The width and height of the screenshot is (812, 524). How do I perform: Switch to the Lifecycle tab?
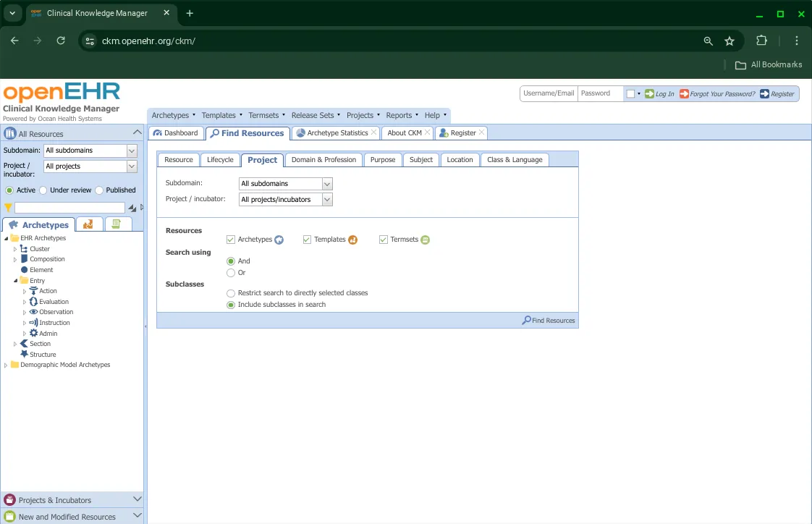pos(220,159)
